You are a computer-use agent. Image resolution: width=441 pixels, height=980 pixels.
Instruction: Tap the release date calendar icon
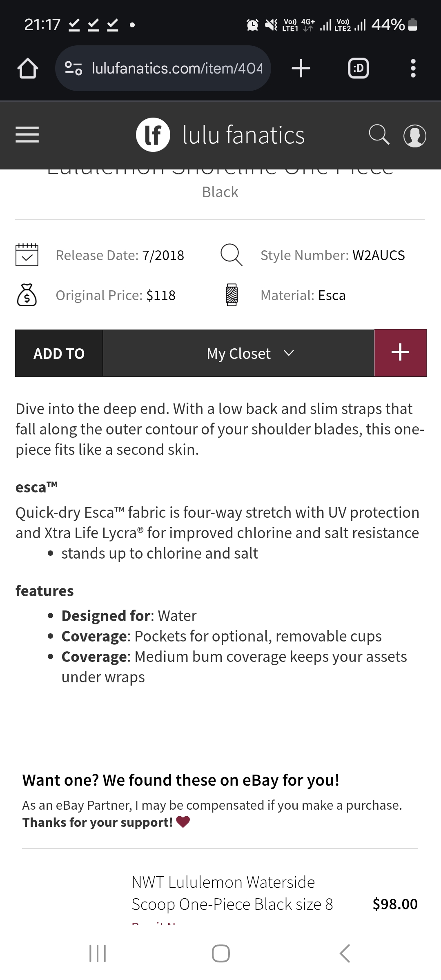[27, 255]
